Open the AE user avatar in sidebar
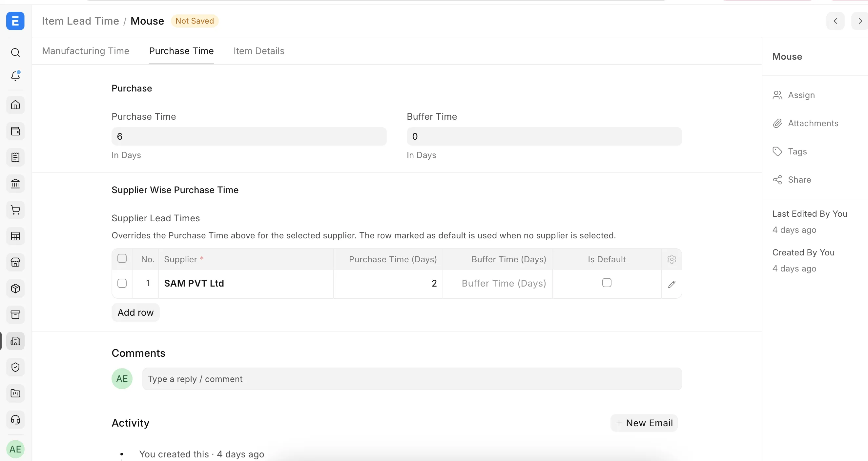868x461 pixels. [x=15, y=449]
